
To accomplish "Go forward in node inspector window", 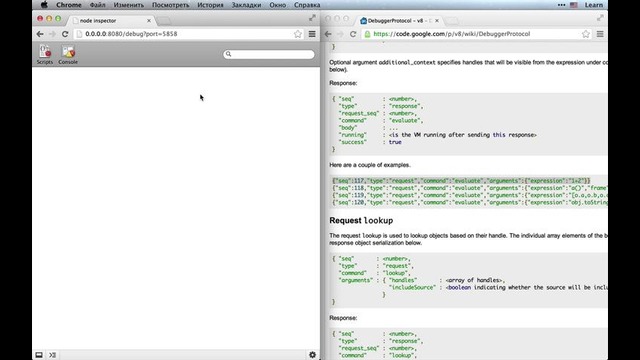I will 52,34.
